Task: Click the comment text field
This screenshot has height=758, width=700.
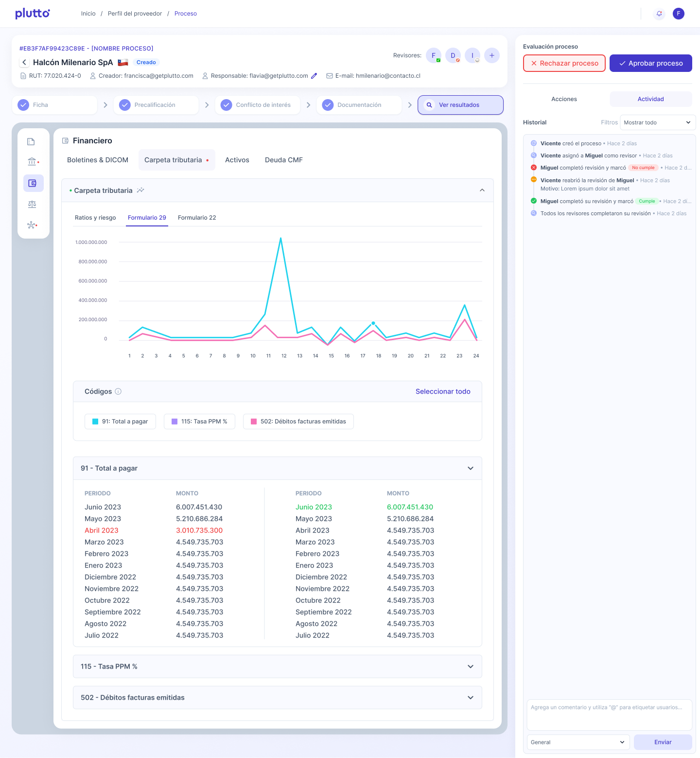Action: 609,715
